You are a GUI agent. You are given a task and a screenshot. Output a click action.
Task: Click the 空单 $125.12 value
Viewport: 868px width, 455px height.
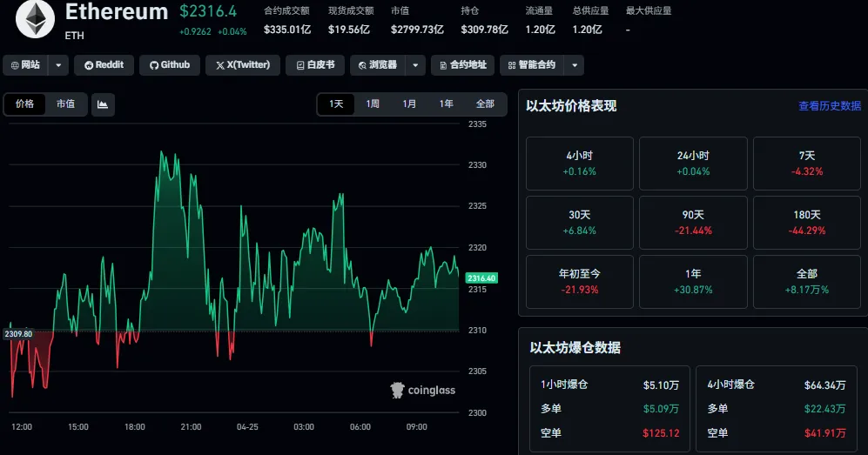pos(661,433)
